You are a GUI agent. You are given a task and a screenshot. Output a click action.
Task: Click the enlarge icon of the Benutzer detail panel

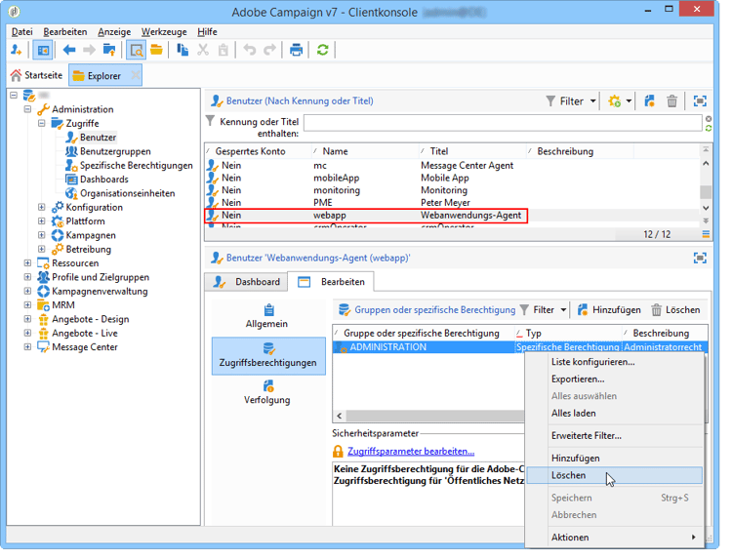point(700,258)
